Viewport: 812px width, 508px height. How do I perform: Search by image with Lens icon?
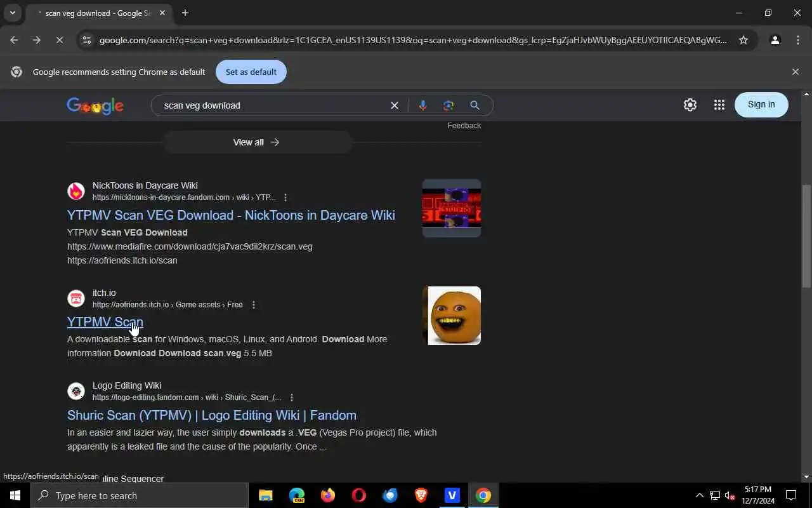click(449, 105)
